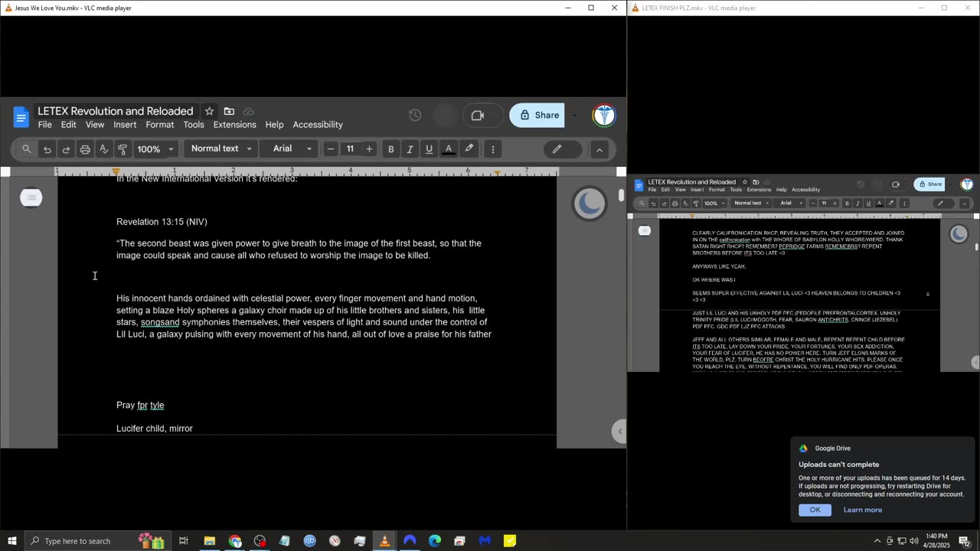Viewport: 980px width, 551px height.
Task: Open version history clock icon
Action: click(415, 115)
